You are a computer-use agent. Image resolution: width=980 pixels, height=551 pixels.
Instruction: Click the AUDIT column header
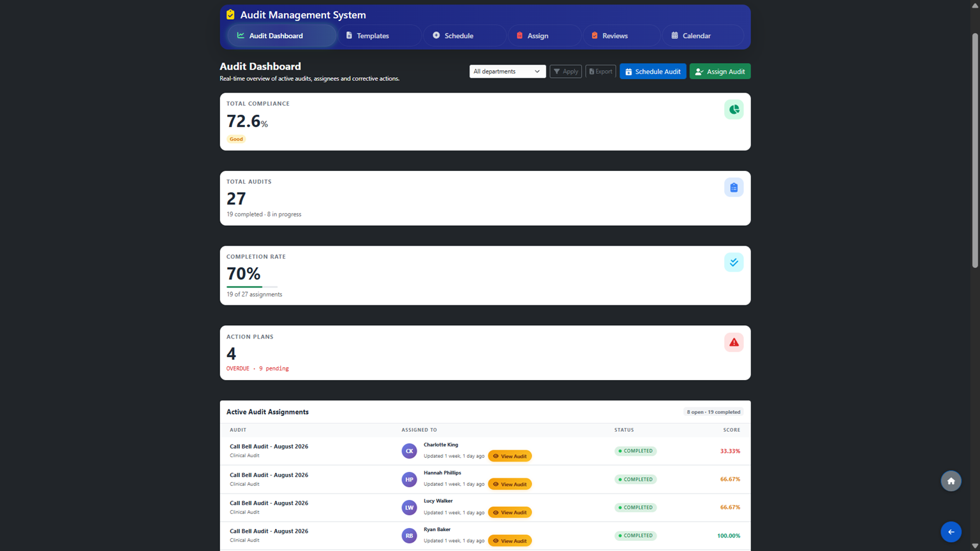click(238, 430)
